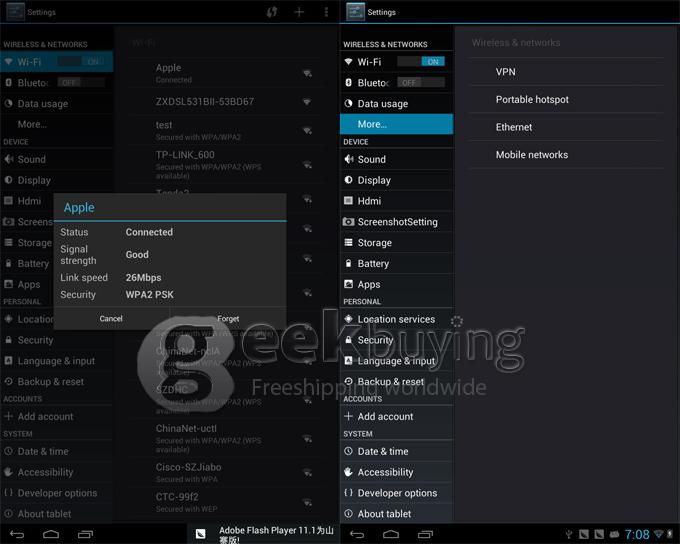Toggle Bluetooth switch OFF in right screen
Screen dimensions: 680x544
pyautogui.click(x=421, y=82)
